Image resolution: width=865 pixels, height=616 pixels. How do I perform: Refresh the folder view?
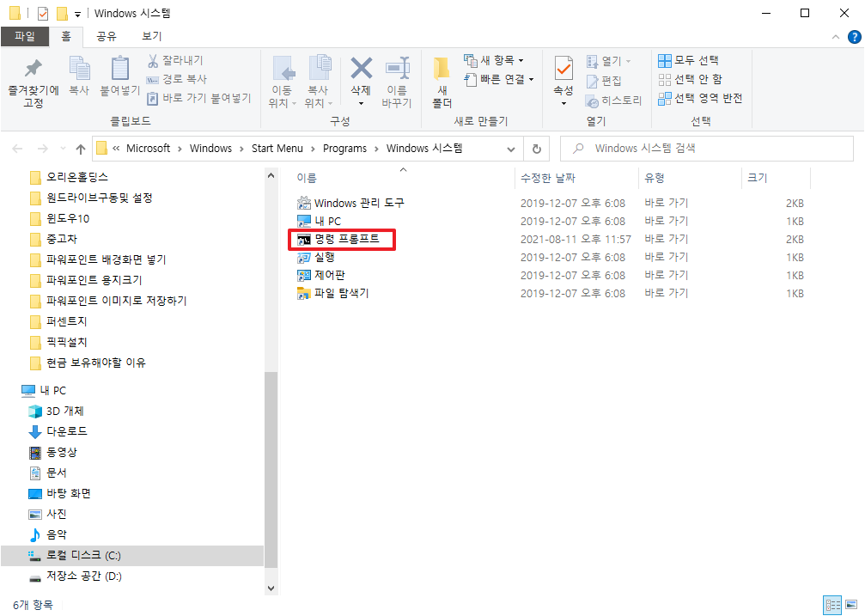click(536, 149)
